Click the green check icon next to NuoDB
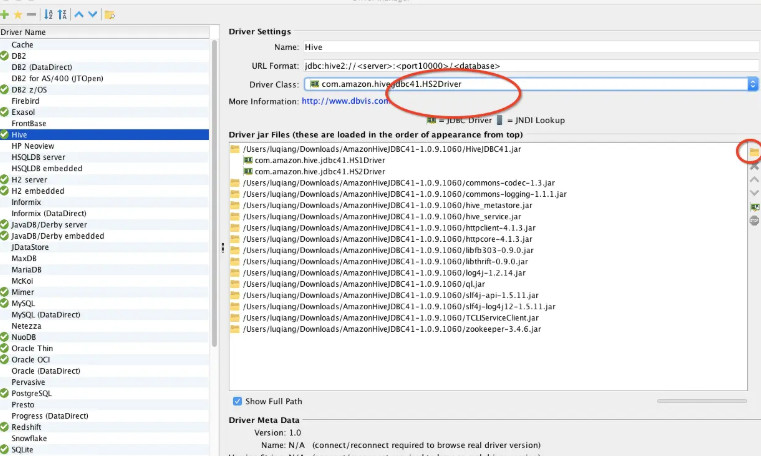761x456 pixels. [x=4, y=337]
